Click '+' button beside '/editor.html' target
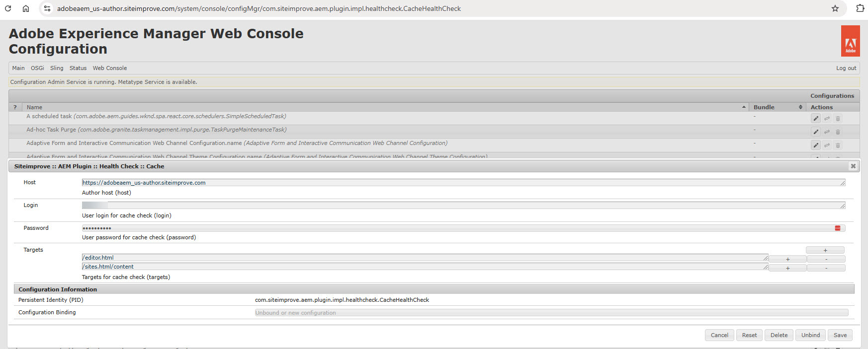Viewport: 868px width, 349px height. click(x=787, y=259)
